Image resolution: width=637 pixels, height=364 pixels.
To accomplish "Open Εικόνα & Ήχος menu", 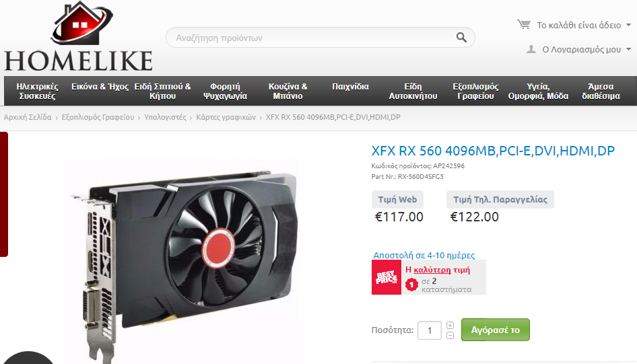I will click(100, 86).
